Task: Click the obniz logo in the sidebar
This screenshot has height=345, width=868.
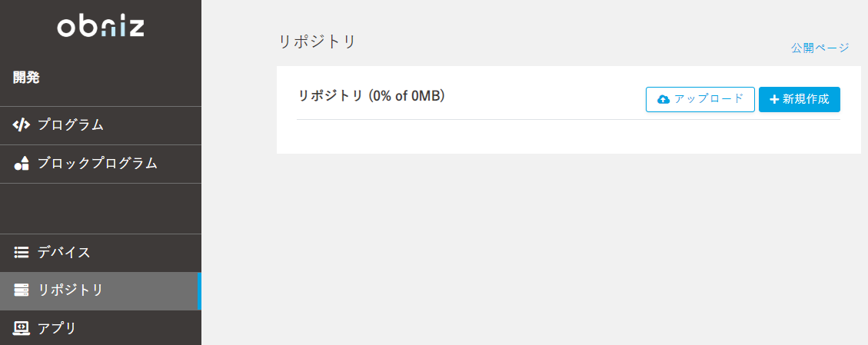Action: 101,28
